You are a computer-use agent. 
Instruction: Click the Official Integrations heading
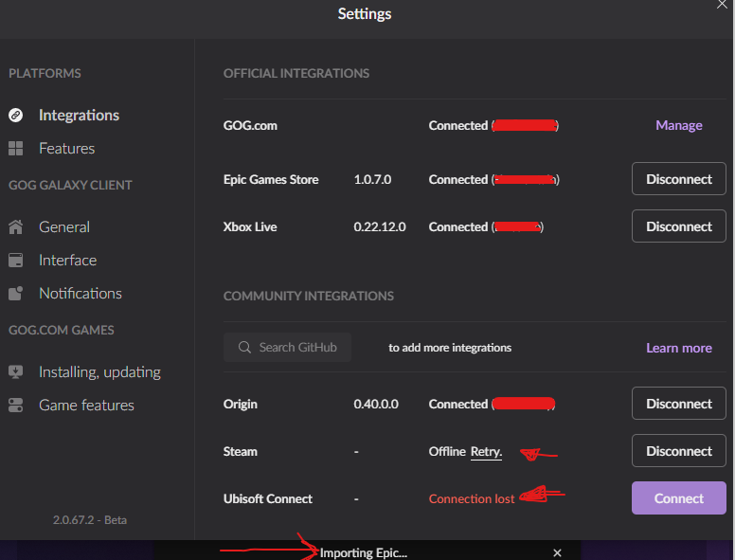coord(296,73)
